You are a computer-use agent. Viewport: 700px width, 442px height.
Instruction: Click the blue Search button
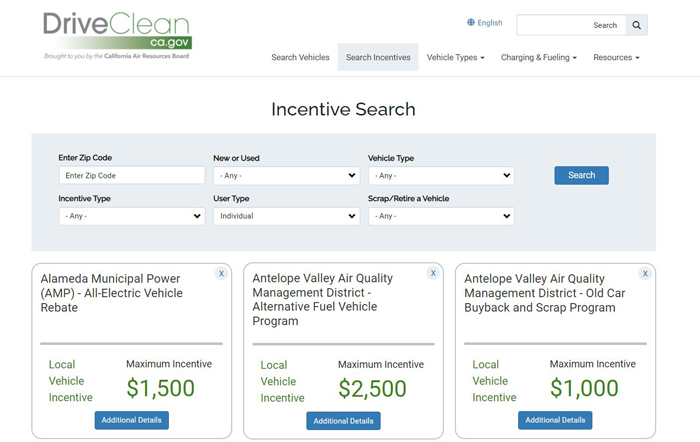pos(581,175)
